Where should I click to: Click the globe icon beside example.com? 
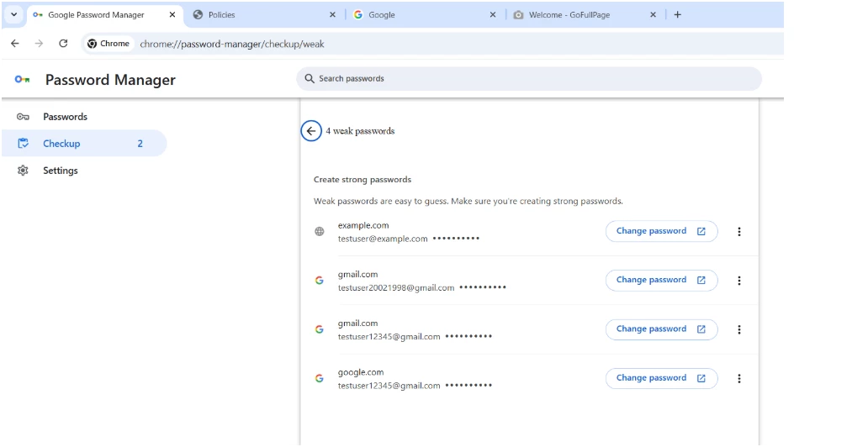(x=320, y=232)
